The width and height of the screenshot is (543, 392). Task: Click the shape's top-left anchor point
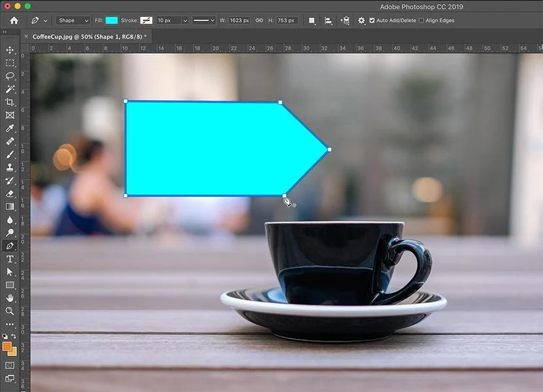tap(126, 101)
